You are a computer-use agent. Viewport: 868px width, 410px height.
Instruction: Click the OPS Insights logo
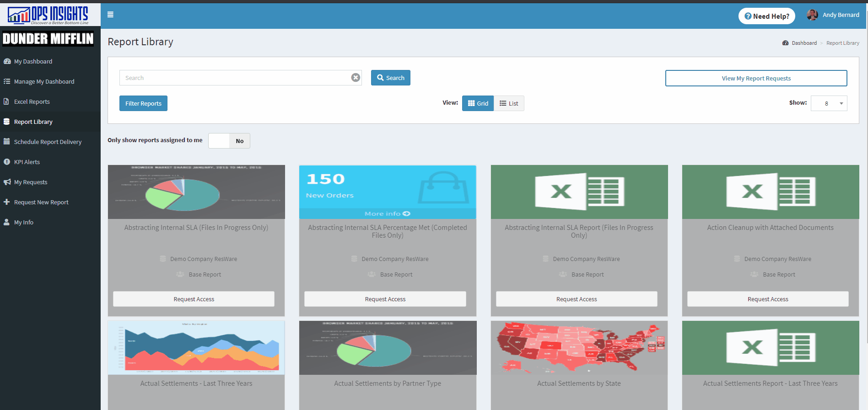48,15
